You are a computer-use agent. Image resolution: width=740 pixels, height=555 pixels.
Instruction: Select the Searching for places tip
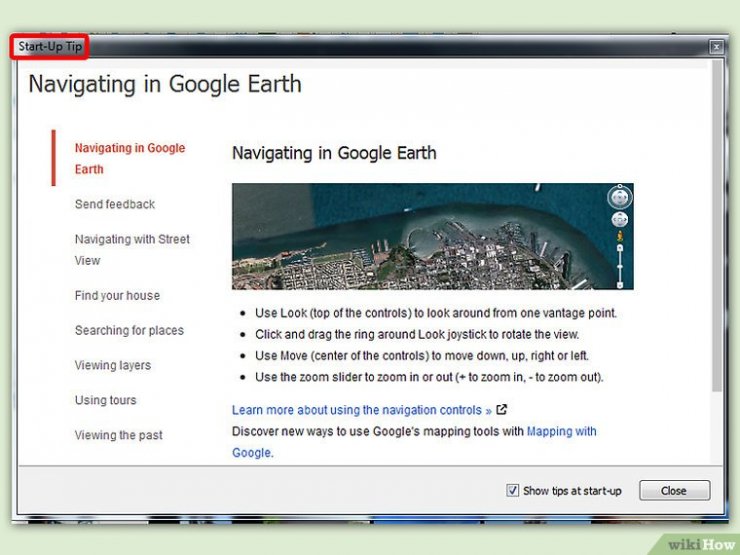pos(129,330)
